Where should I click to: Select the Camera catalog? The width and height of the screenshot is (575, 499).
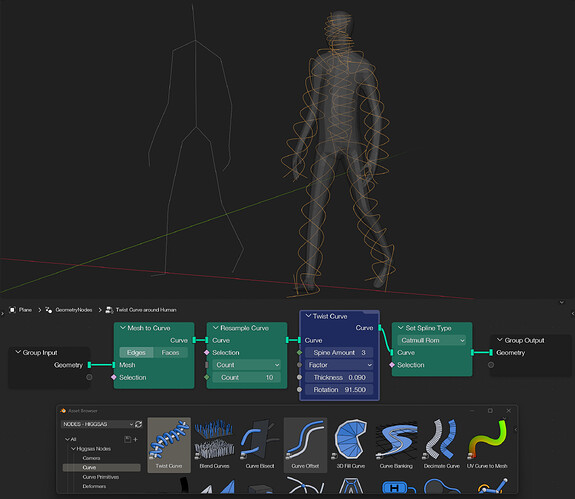[91, 458]
